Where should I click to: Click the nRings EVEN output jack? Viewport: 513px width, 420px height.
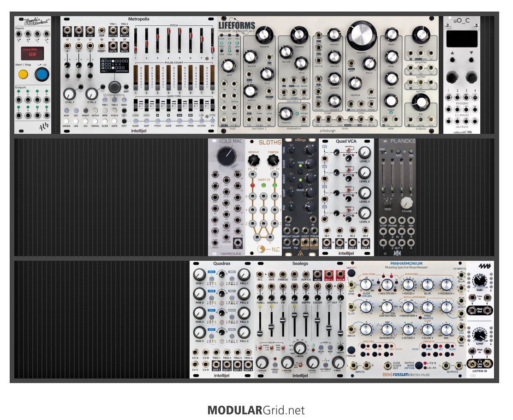click(314, 242)
